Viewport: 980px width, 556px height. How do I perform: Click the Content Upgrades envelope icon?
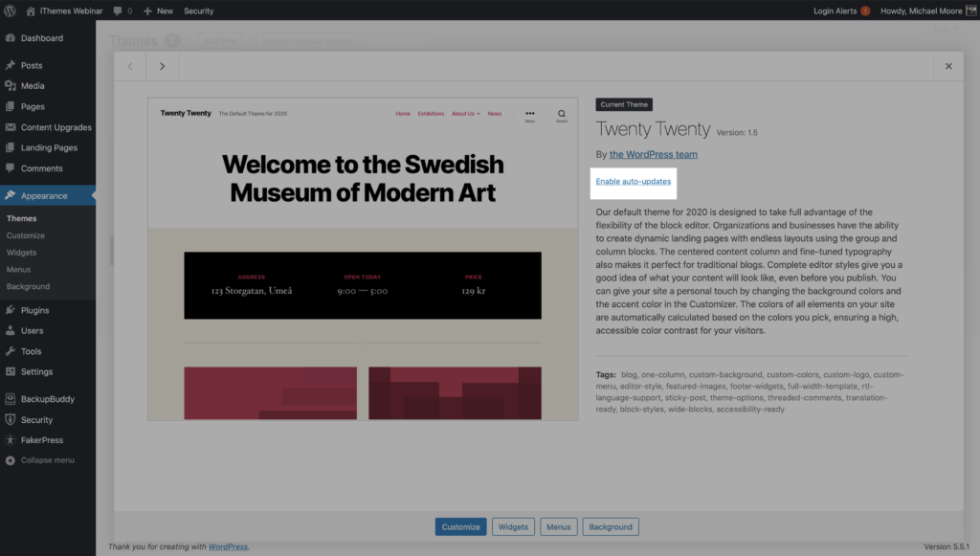[x=10, y=127]
